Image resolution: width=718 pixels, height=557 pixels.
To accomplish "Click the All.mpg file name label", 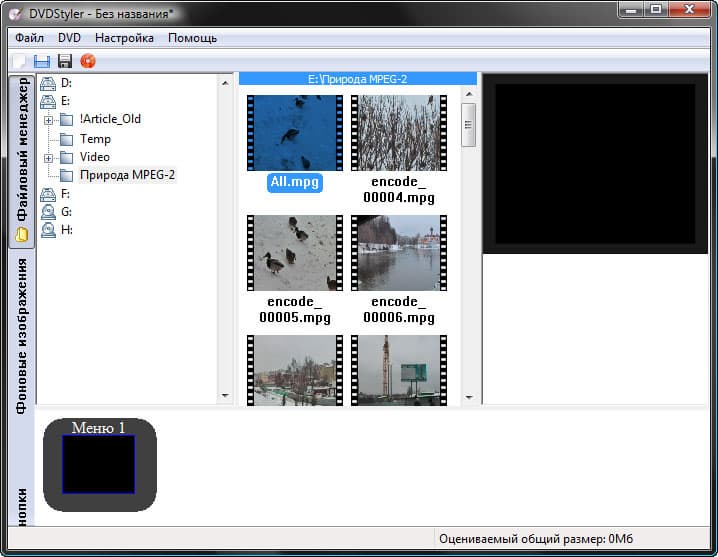I will click(295, 182).
